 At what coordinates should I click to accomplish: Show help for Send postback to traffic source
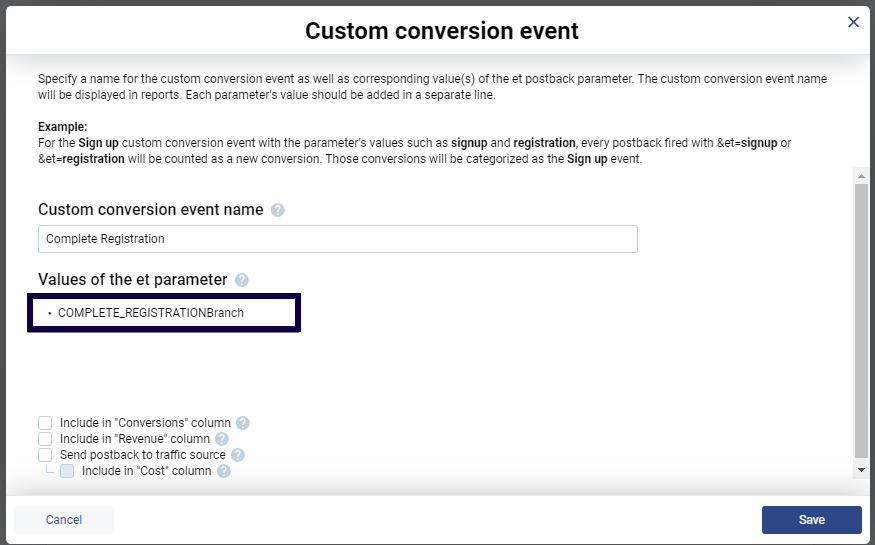[238, 455]
